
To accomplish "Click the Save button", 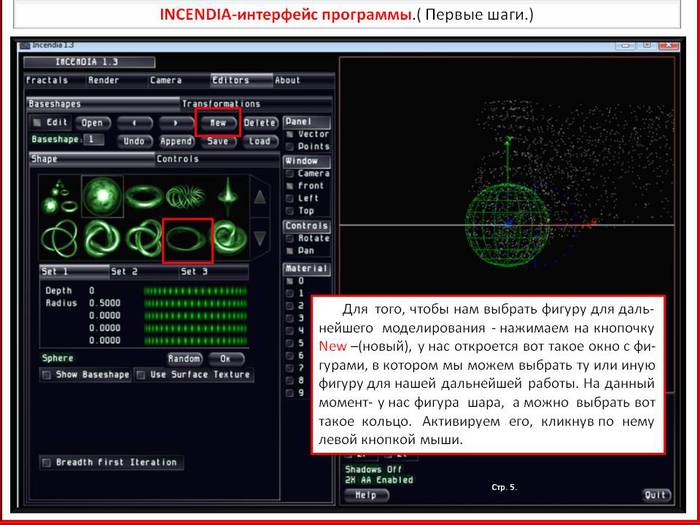I will 218,142.
